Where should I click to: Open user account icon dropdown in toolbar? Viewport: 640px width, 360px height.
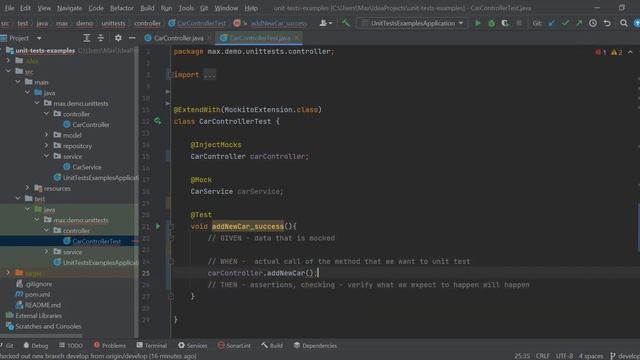point(326,23)
